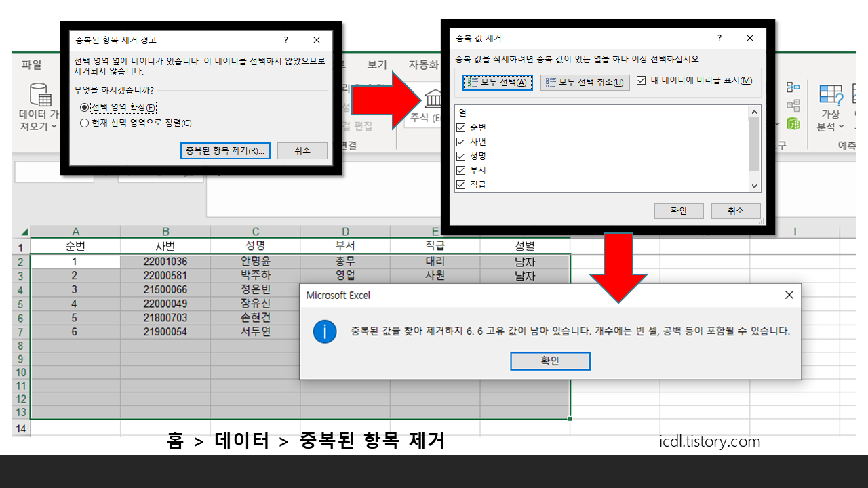Viewport: 868px width, 488px height.
Task: Click the question mark on the 중복된 항목 제거 경고 dialog
Action: [285, 40]
